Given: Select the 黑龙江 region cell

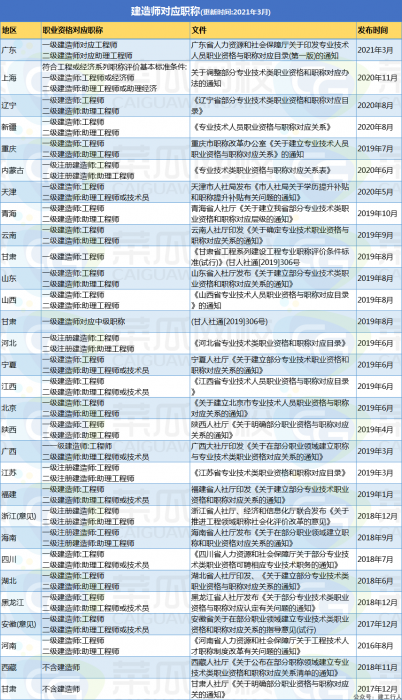Looking at the screenshot, I should click(x=21, y=602).
